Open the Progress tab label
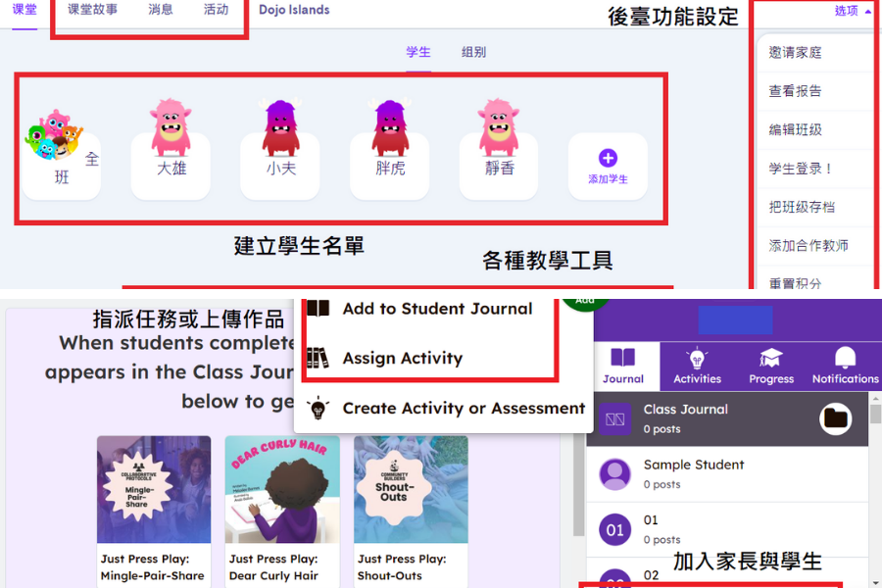The height and width of the screenshot is (588, 882). 771,379
